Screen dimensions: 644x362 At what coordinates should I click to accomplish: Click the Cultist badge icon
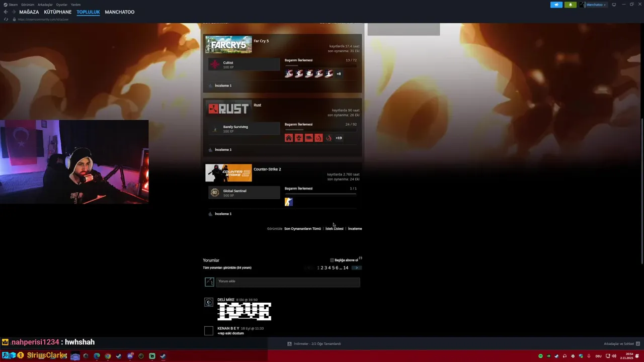(215, 64)
